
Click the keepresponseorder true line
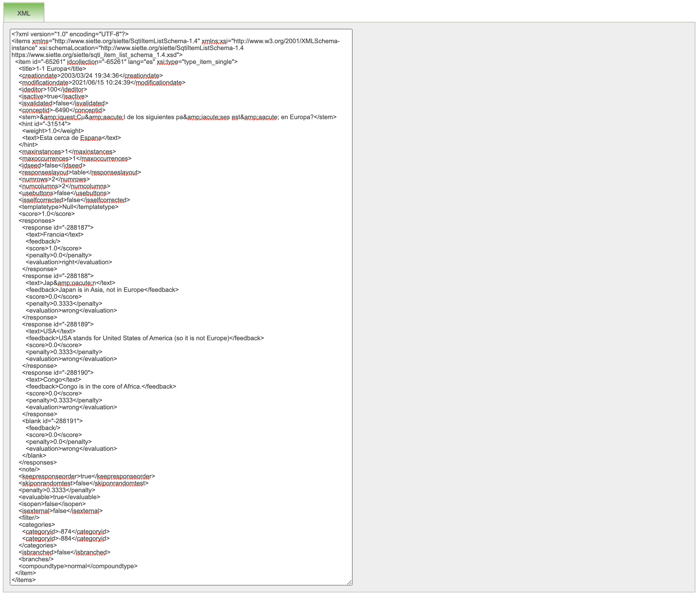[x=87, y=476]
